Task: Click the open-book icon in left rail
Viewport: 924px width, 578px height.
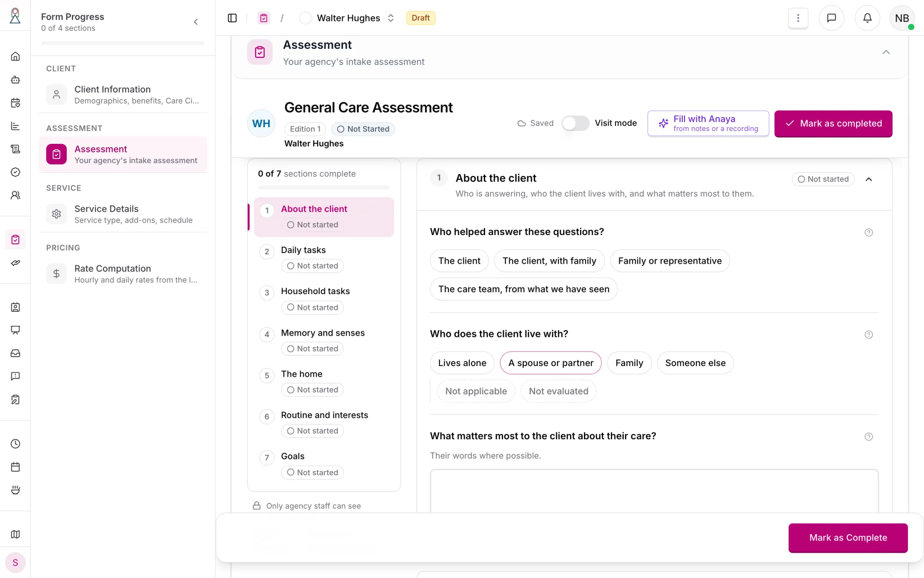Action: point(15,534)
